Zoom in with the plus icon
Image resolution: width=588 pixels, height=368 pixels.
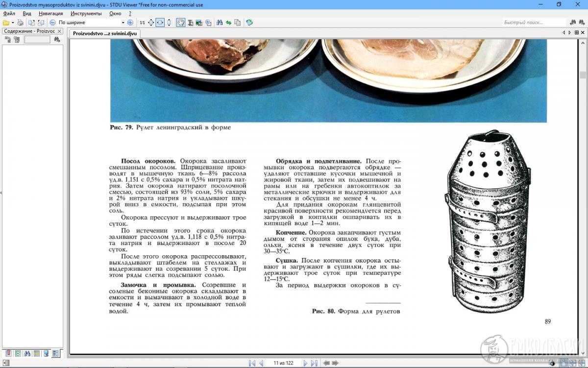point(130,23)
